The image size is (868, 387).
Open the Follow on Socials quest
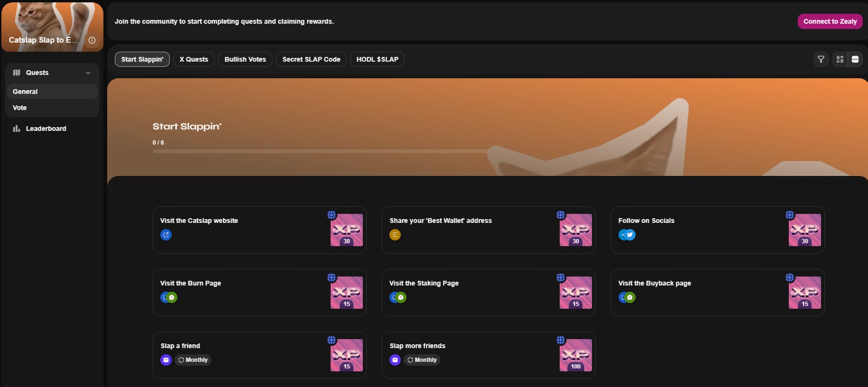[x=718, y=230]
